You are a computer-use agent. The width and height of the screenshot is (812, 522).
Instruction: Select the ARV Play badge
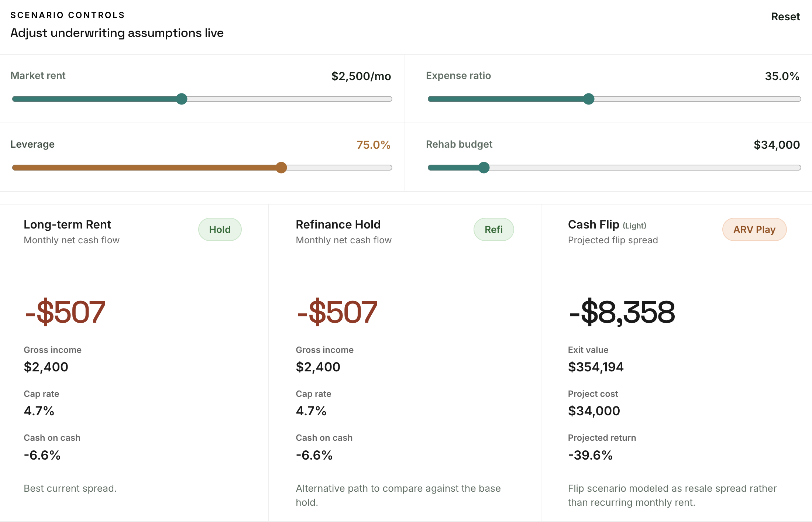coord(754,229)
